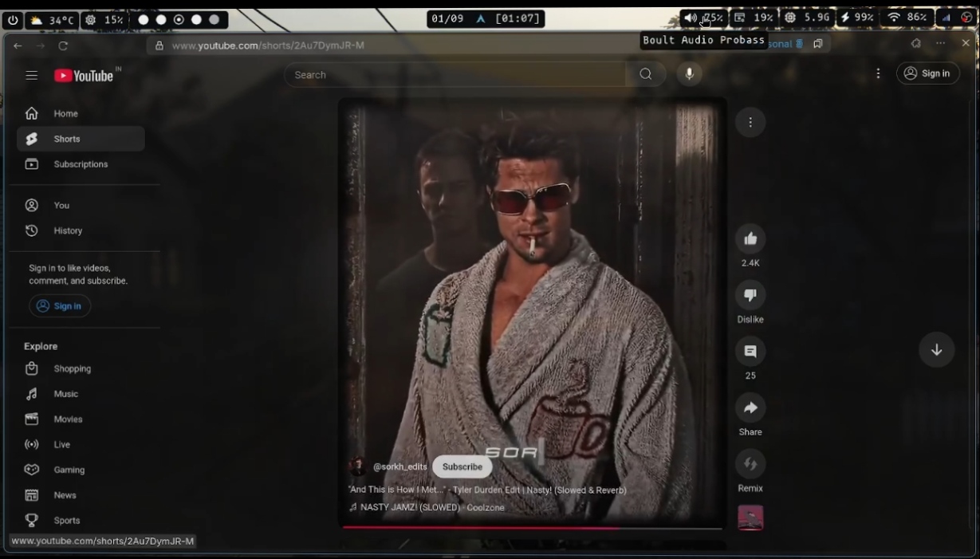Viewport: 980px width, 559px height.
Task: Dislike the Short with thumbs down
Action: coord(750,295)
